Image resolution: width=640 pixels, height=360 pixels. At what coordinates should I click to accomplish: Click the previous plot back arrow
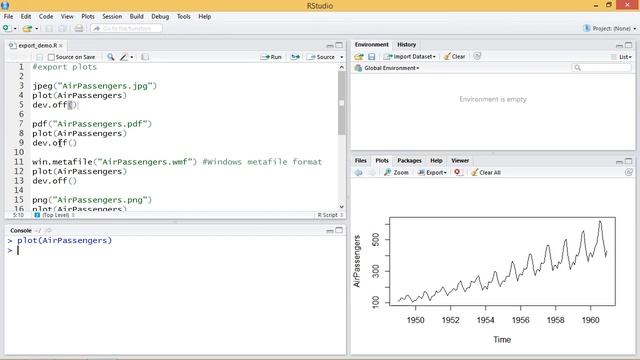tap(359, 173)
